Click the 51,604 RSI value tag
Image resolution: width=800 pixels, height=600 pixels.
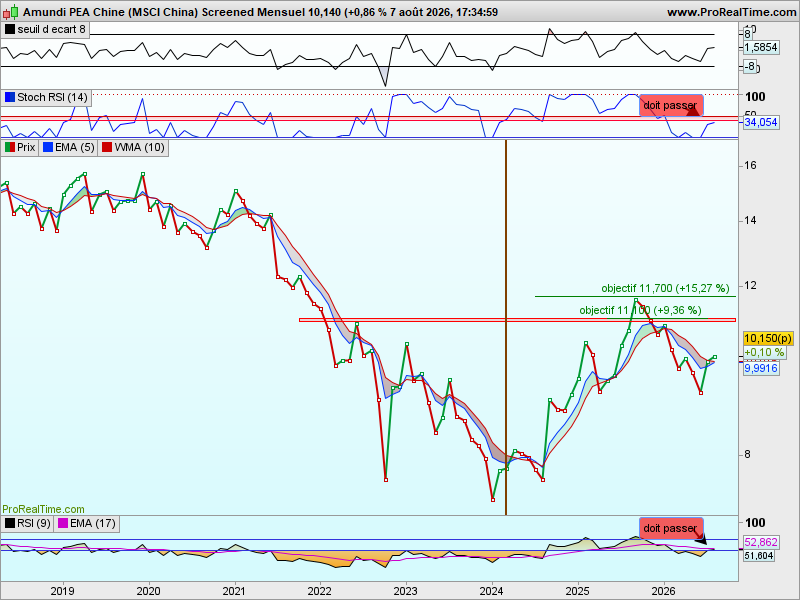(759, 556)
